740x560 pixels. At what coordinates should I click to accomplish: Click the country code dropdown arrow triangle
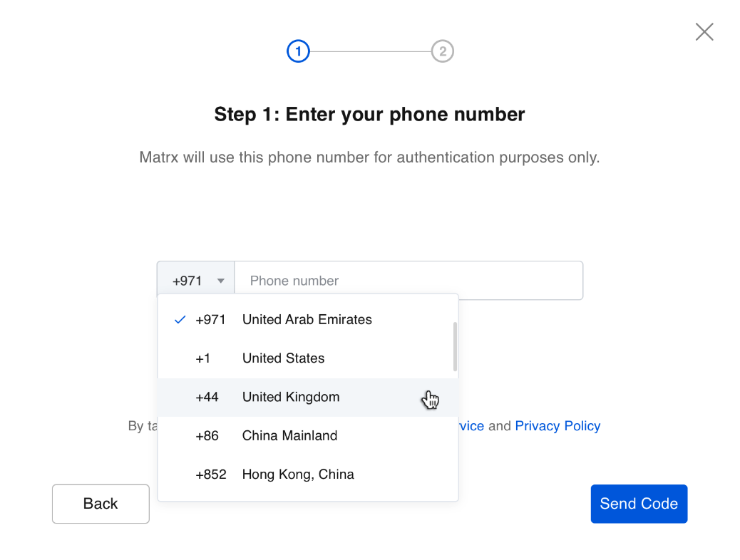tap(221, 281)
